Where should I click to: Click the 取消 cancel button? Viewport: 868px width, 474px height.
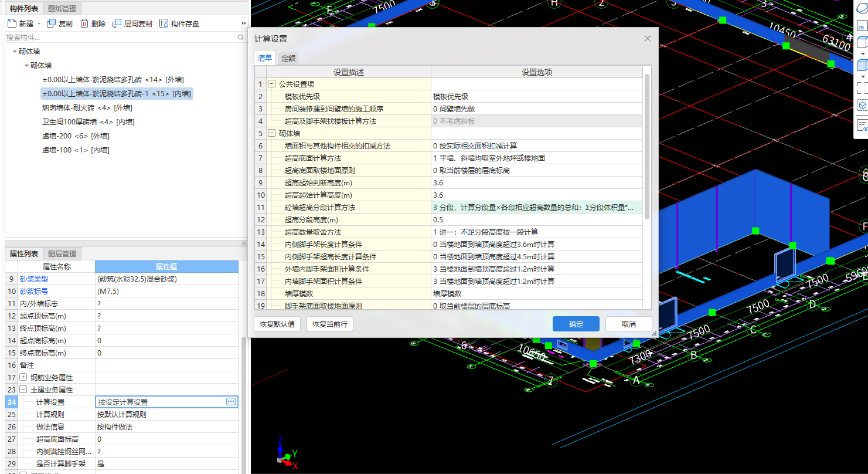pos(629,324)
